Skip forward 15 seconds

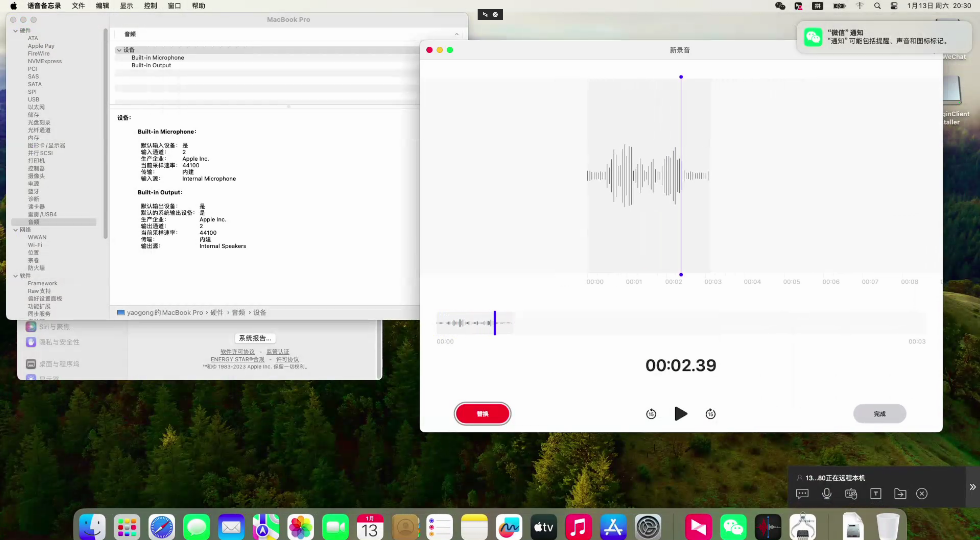click(x=710, y=414)
